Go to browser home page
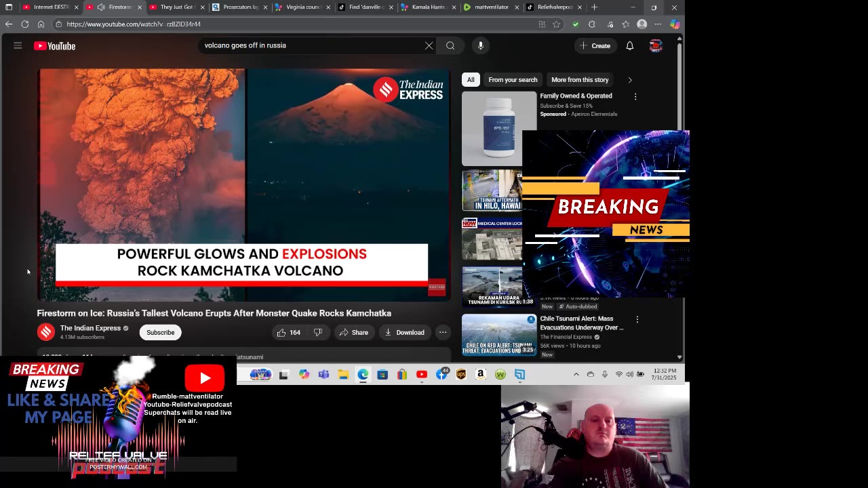868x488 pixels. pyautogui.click(x=41, y=24)
